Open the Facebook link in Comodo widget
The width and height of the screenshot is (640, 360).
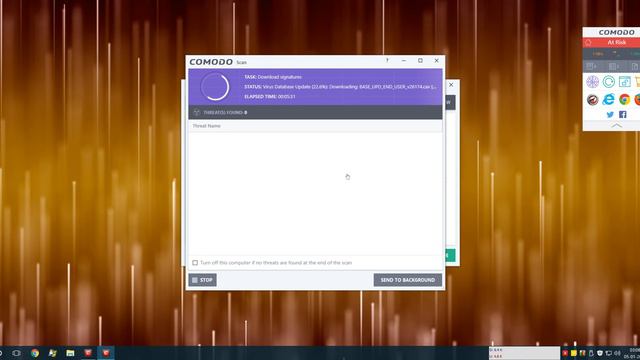click(622, 115)
